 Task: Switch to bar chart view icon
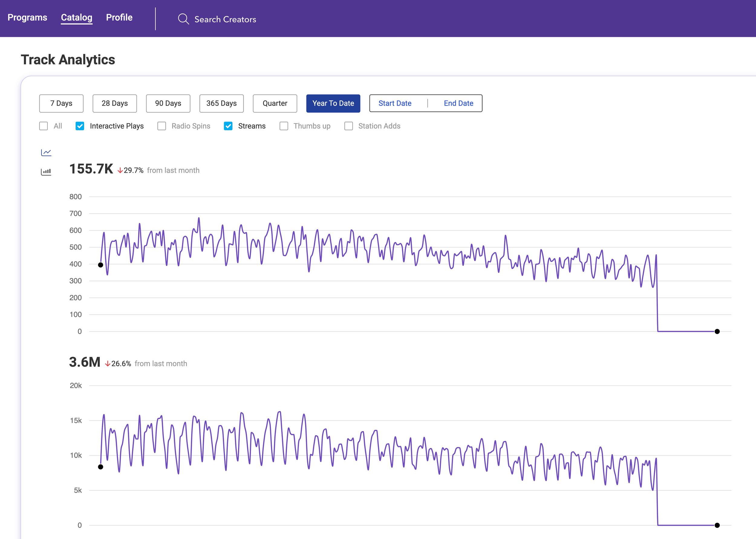pyautogui.click(x=46, y=171)
